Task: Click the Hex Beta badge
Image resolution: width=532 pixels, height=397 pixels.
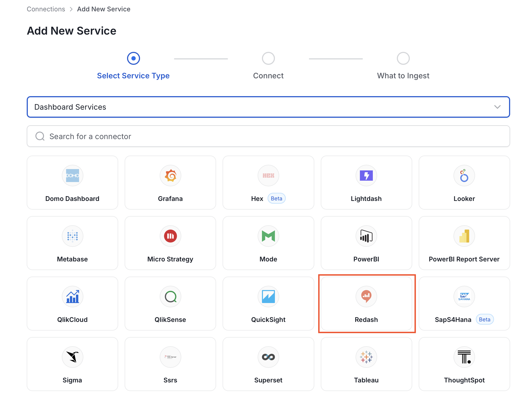Action: (277, 198)
